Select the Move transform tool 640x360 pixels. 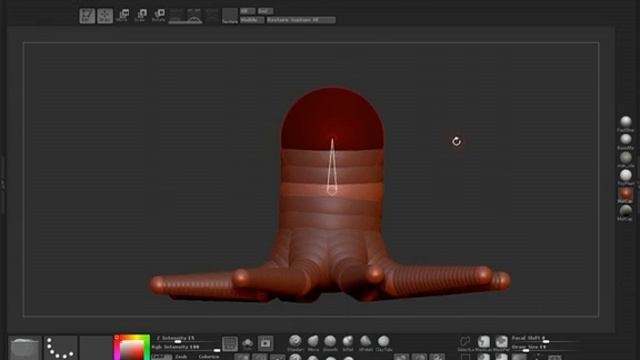(122, 16)
